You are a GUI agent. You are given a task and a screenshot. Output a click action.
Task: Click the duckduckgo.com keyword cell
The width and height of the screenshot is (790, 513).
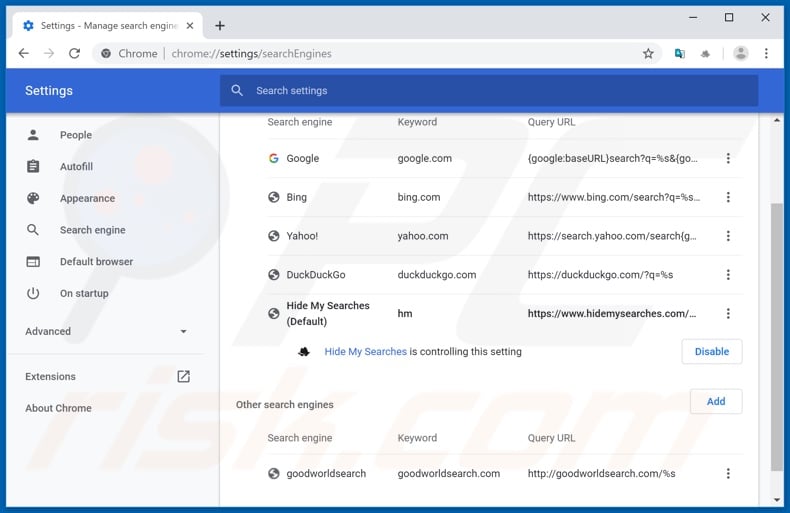(x=437, y=275)
